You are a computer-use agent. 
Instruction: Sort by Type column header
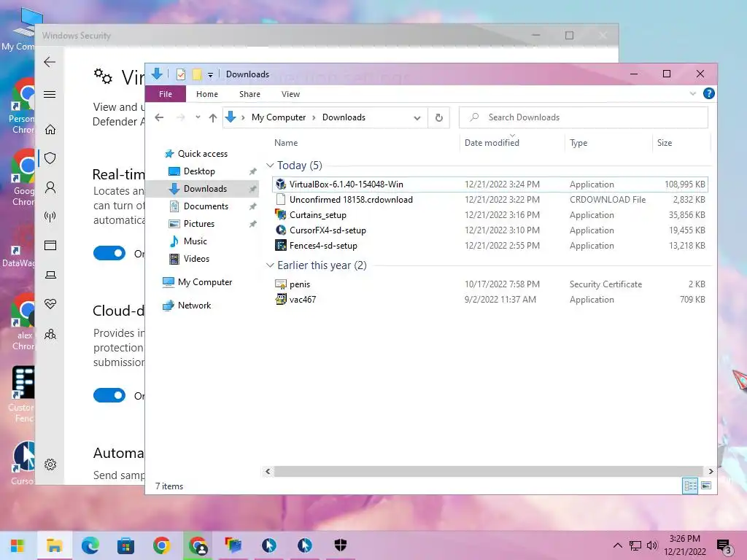pos(578,142)
